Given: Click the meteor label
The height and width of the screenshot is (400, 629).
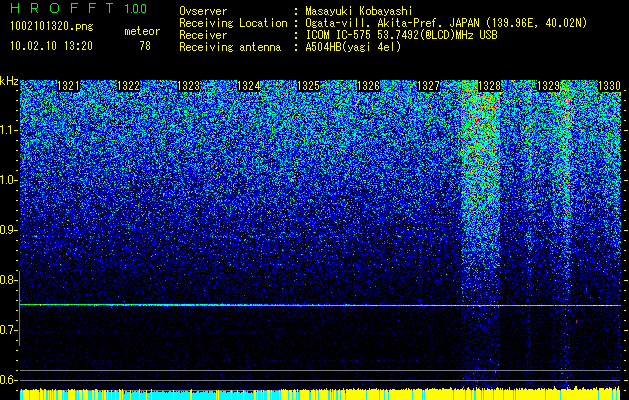Looking at the screenshot, I should pyautogui.click(x=142, y=31).
